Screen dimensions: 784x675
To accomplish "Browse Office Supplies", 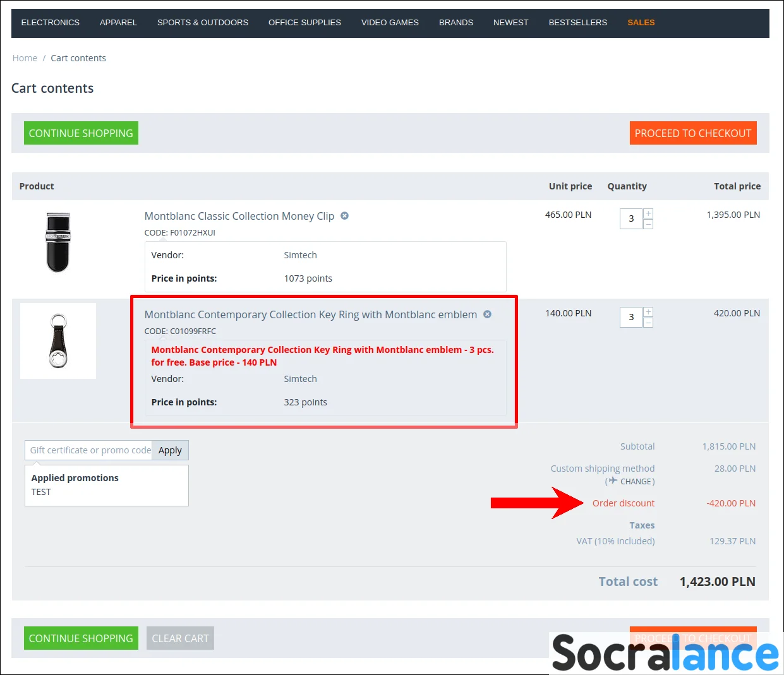I will [x=305, y=23].
